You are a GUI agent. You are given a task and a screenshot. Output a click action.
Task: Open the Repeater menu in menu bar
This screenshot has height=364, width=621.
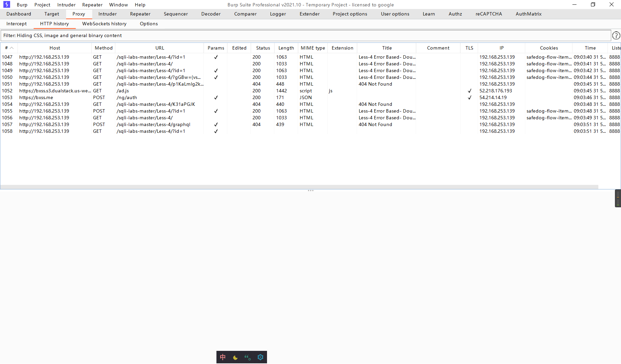[92, 5]
